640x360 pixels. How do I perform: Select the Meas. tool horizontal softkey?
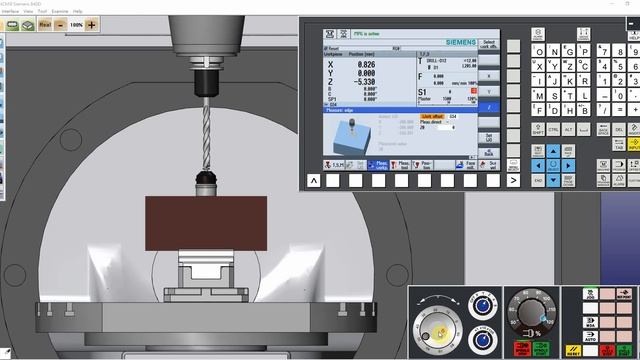tap(400, 165)
